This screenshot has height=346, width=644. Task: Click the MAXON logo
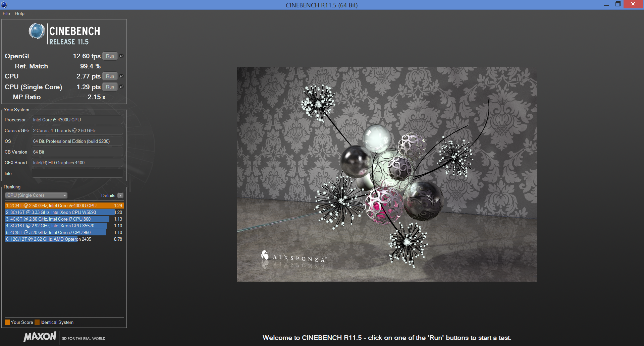40,337
